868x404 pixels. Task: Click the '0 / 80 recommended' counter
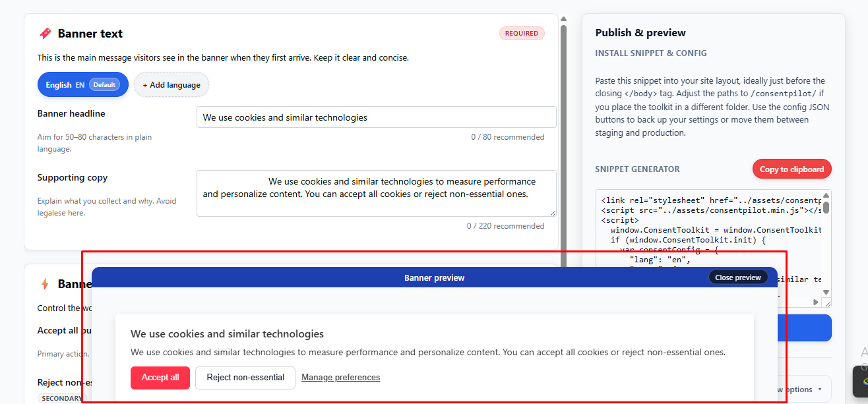click(508, 137)
